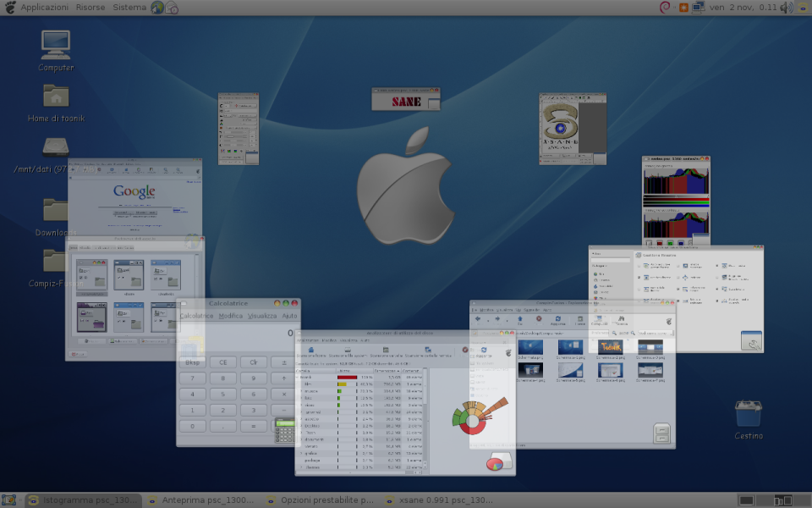Click Scansiona cartella icon in disk analyzer
Screen dimensions: 812x508
click(x=386, y=352)
